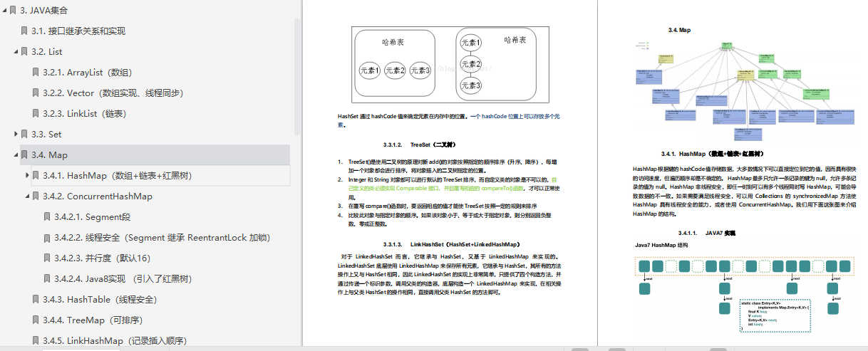Open bookmark 3.4.3. HashTable(线程安全)
868x351 pixels.
(x=99, y=299)
